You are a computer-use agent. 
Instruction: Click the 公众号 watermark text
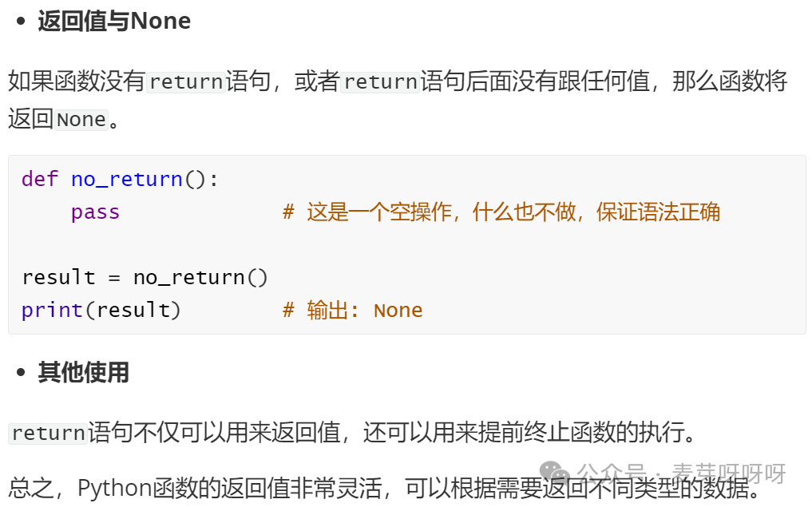pyautogui.click(x=612, y=473)
